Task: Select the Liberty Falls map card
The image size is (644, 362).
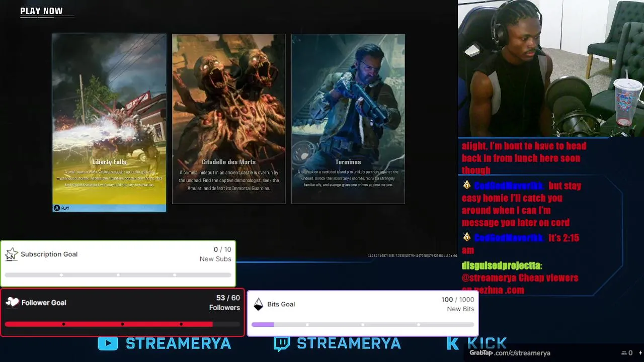Action: pyautogui.click(x=109, y=123)
